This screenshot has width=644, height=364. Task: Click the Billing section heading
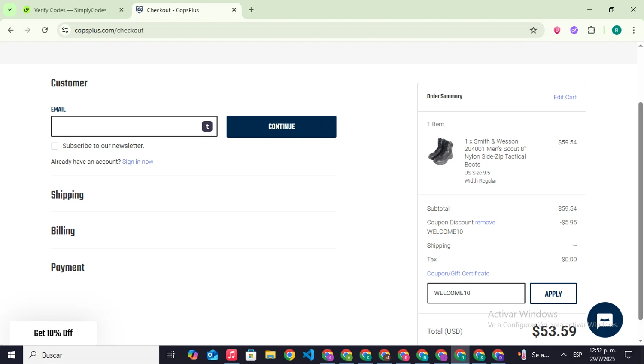(63, 231)
